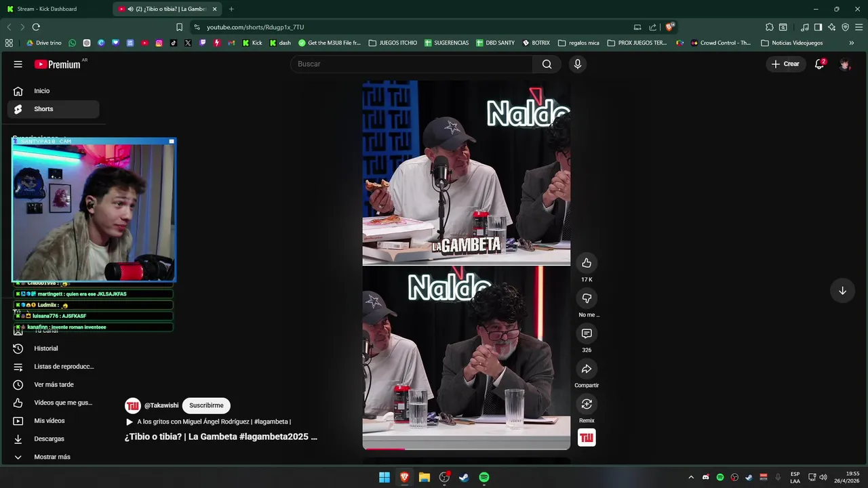Click the Shorts video player
This screenshot has height=488, width=868.
467,265
